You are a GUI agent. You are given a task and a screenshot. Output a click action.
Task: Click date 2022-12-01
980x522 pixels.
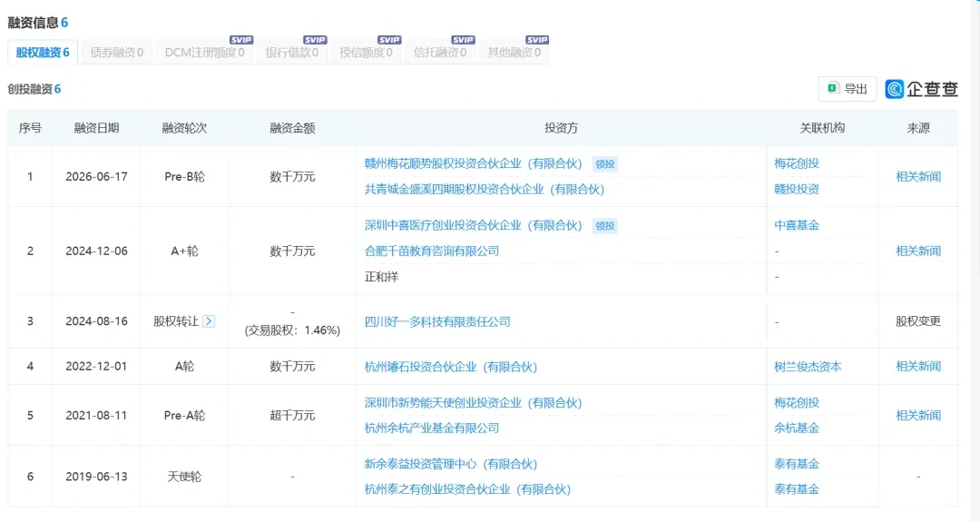[96, 367]
